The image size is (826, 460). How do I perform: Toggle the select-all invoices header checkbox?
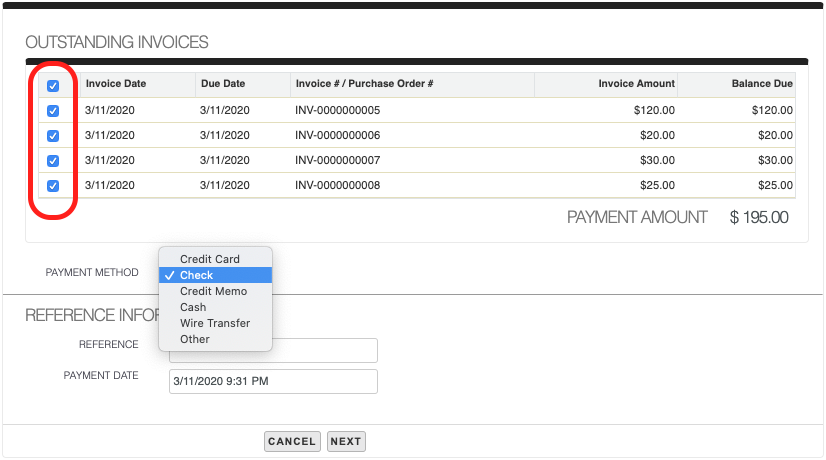click(x=53, y=86)
